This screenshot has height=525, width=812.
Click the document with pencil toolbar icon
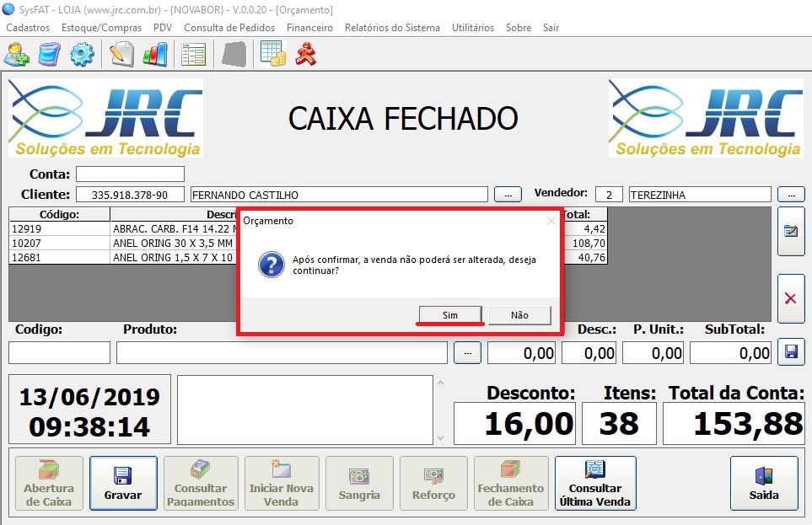pyautogui.click(x=121, y=54)
